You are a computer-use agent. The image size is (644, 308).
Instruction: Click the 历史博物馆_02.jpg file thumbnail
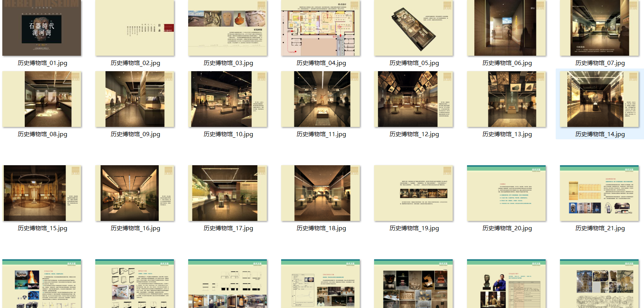coord(135,28)
